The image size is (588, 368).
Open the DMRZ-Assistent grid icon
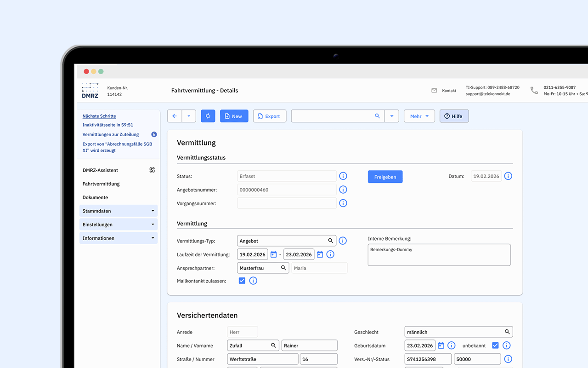tap(152, 170)
